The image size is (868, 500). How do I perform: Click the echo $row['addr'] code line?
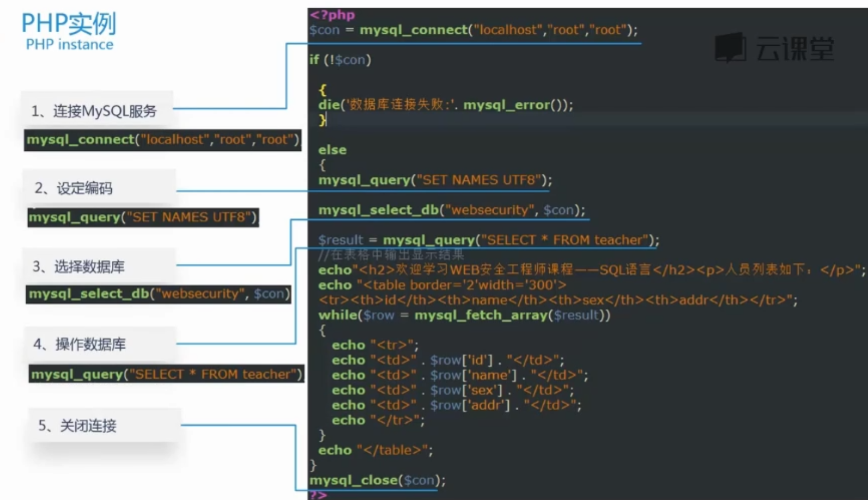457,405
